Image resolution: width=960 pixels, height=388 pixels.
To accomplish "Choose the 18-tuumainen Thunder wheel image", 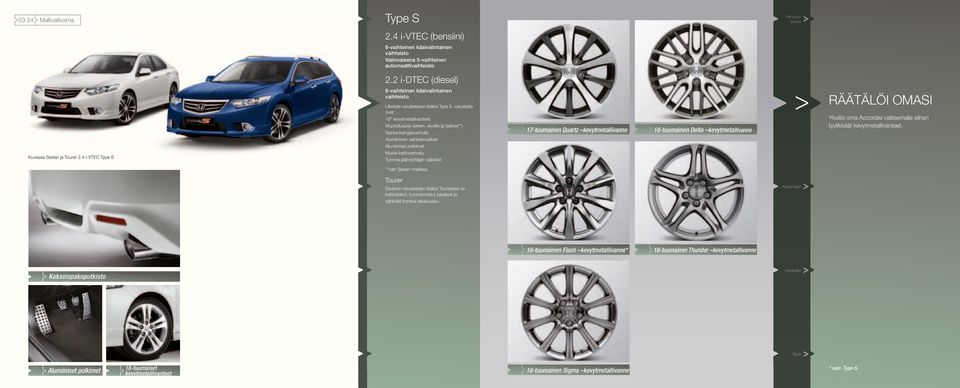I will 696,193.
